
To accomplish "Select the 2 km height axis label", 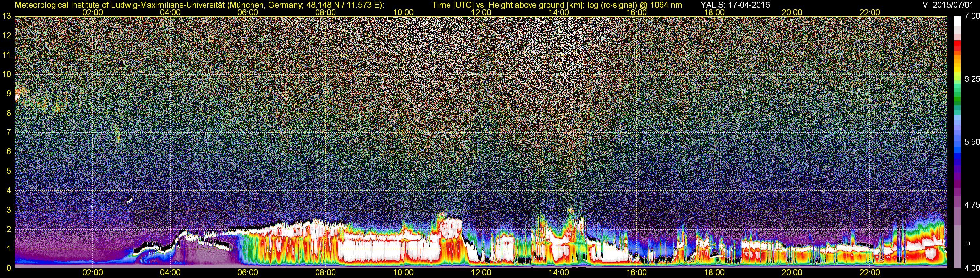I will coord(9,229).
